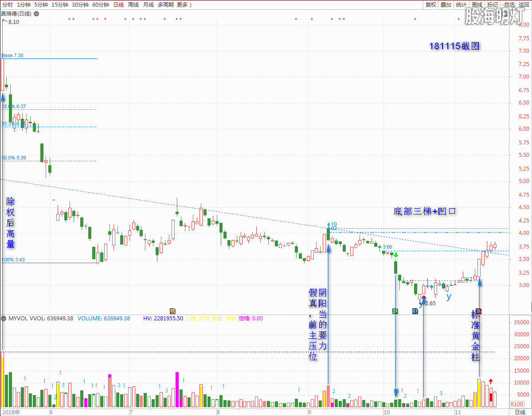
Task: Click the 标记 mark button
Action: coord(492,5)
